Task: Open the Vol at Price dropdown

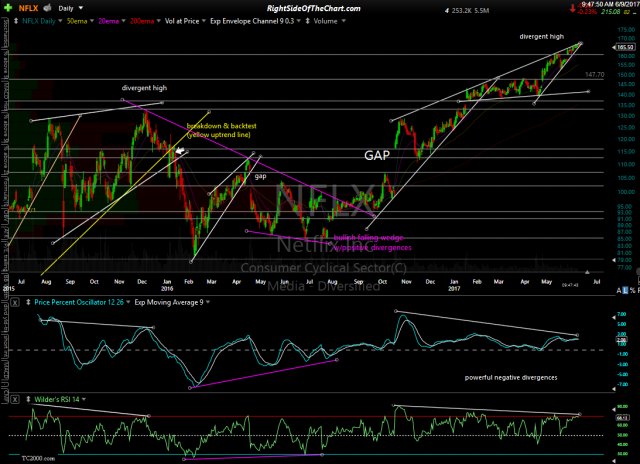Action: [203, 21]
